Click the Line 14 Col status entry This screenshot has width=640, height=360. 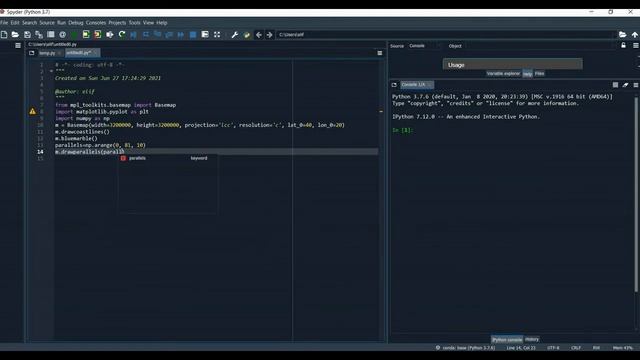tap(521, 348)
